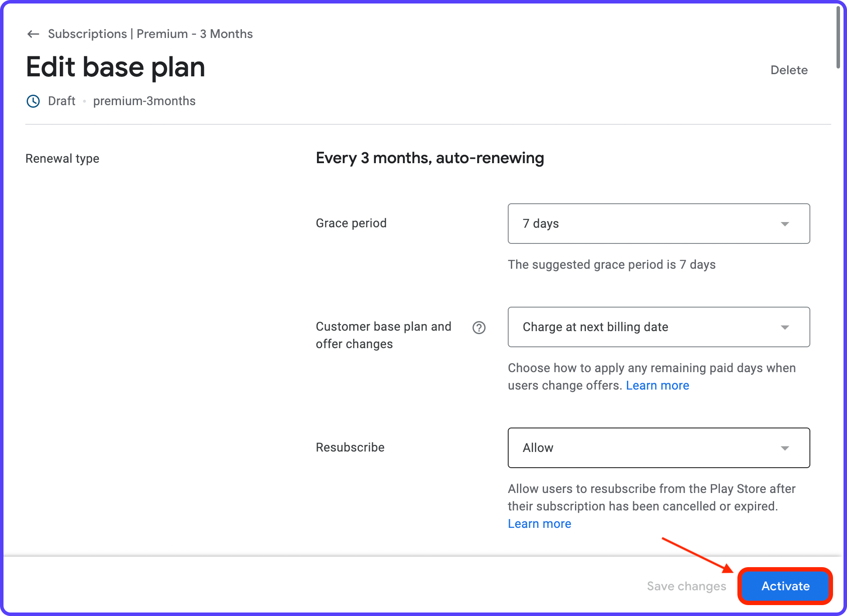Open the help icon beside customer base plan changes
Screen dimensions: 847x616
479,327
